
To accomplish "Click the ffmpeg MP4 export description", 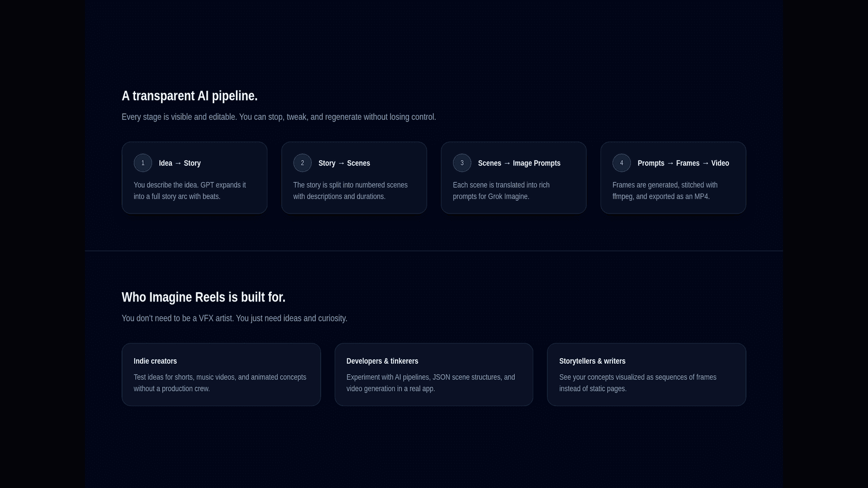I will tap(665, 191).
